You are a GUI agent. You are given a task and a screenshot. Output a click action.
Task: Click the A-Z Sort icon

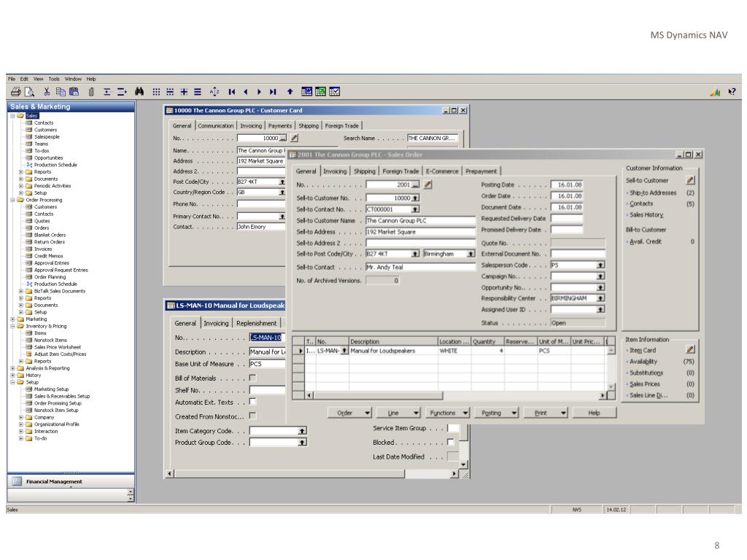click(215, 92)
